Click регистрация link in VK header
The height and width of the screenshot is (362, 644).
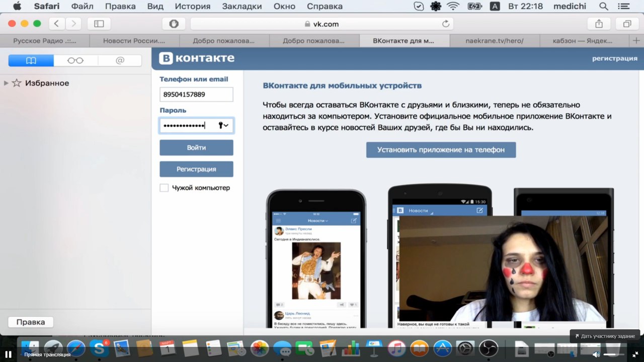(x=614, y=58)
